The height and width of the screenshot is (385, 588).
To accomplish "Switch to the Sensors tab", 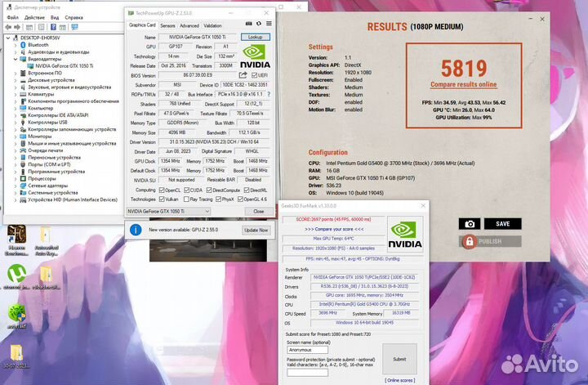I will click(167, 25).
